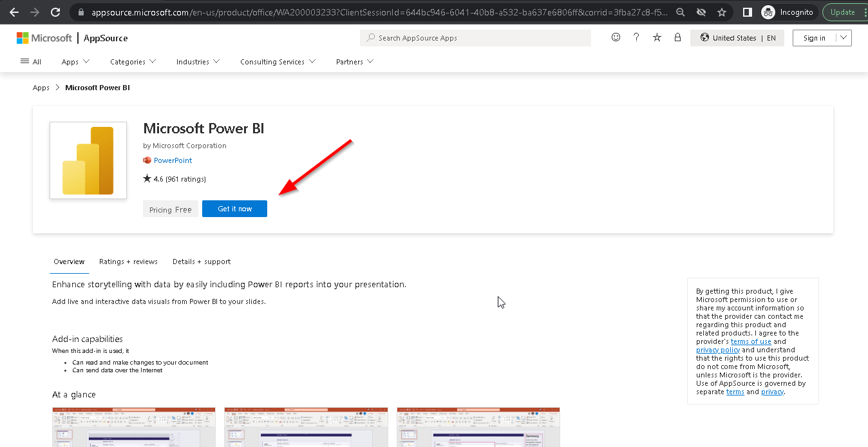Screen dimensions: 868x447
Task: Click the Search AppSource Apps field
Action: [475, 38]
